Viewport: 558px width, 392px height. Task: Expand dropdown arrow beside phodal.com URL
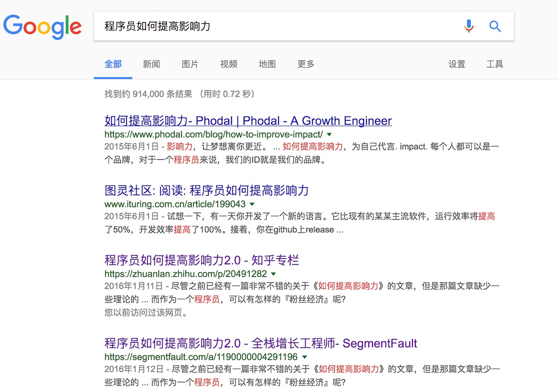tap(329, 135)
